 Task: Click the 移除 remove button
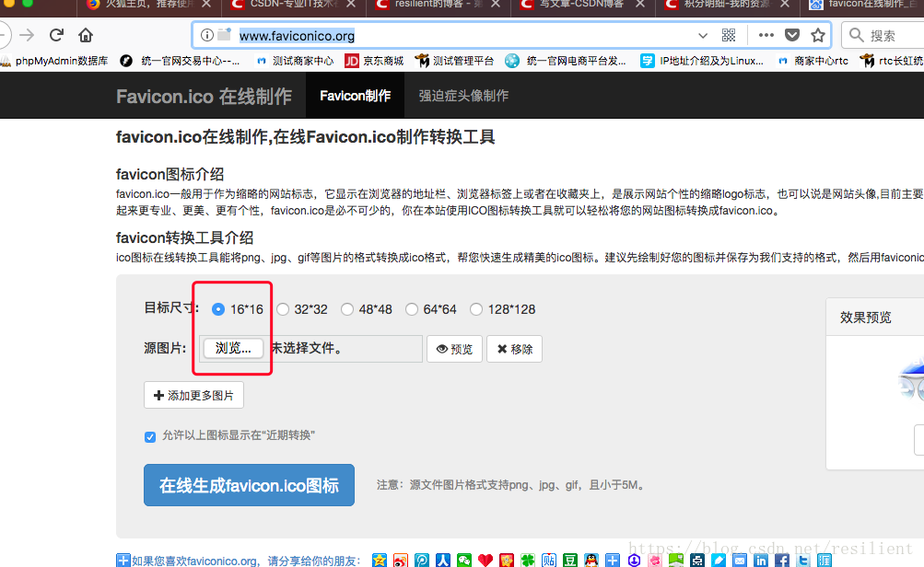(514, 349)
